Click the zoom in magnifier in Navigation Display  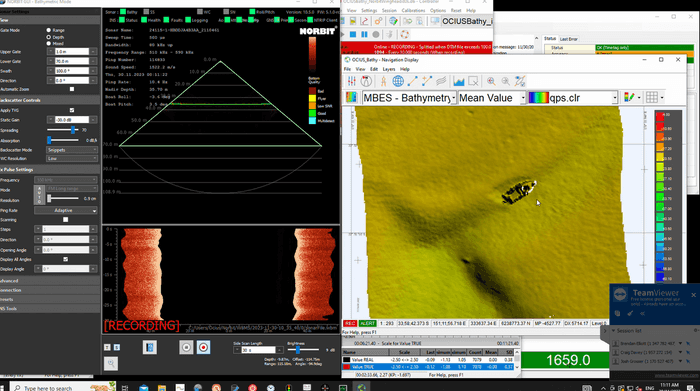[491, 81]
